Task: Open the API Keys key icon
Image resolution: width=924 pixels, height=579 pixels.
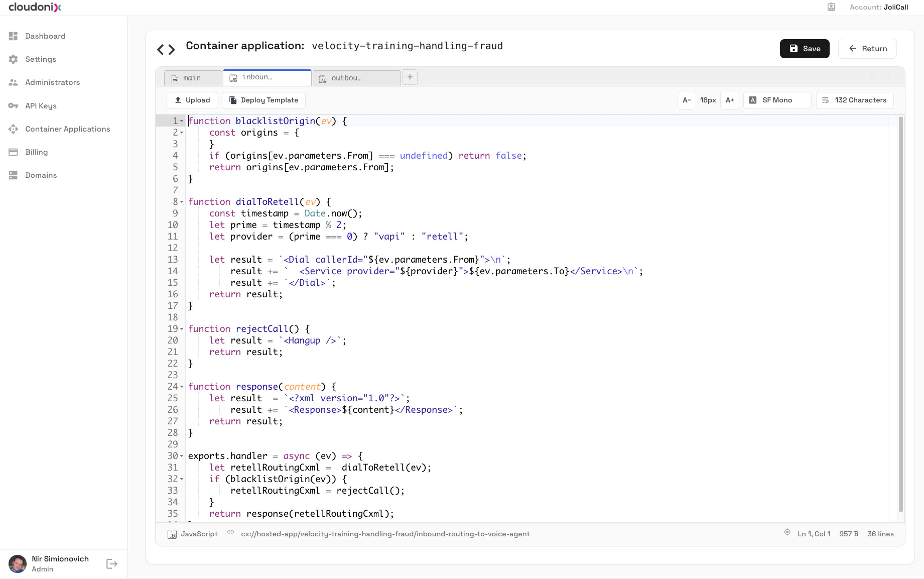Action: [x=13, y=106]
